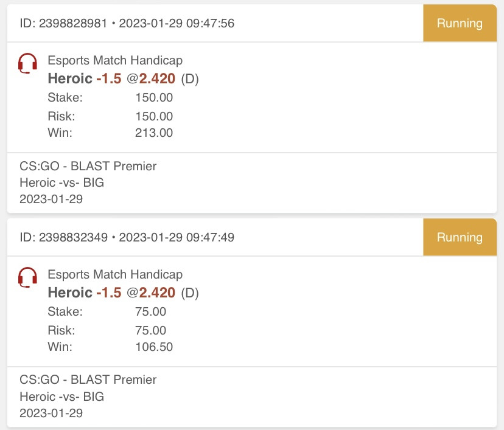Image resolution: width=504 pixels, height=430 pixels.
Task: Click the Win amount 213.00
Action: (154, 133)
